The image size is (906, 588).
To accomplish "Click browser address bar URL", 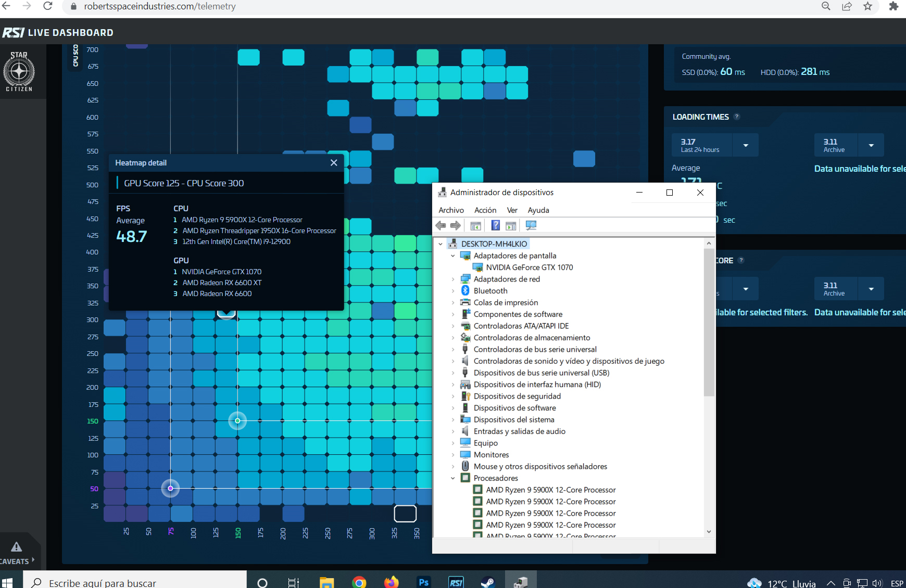I will [160, 6].
